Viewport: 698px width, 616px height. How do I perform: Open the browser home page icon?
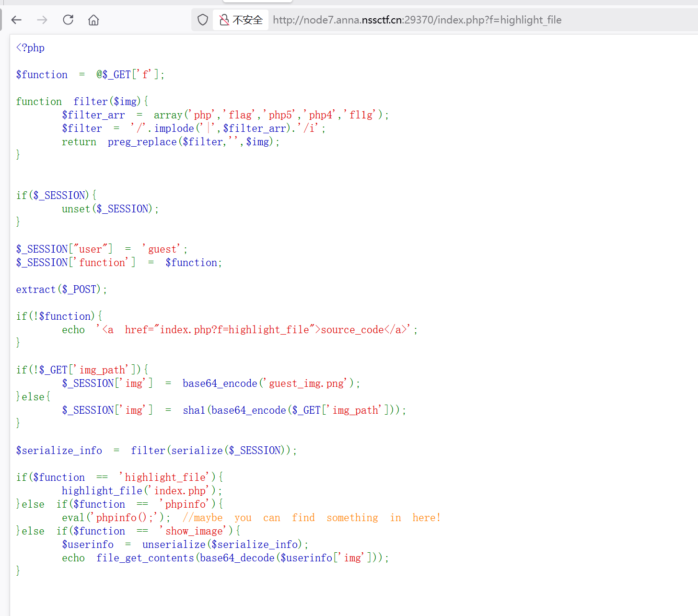click(93, 20)
